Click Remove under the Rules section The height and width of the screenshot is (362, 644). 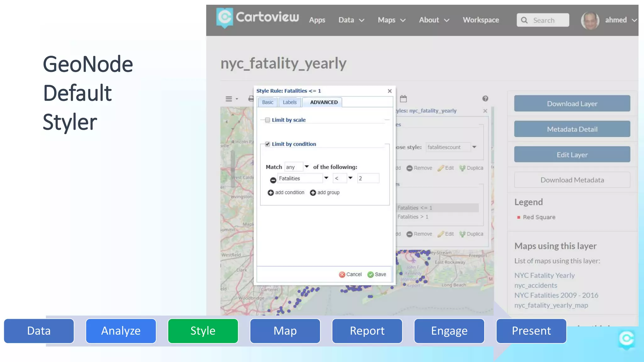(419, 234)
